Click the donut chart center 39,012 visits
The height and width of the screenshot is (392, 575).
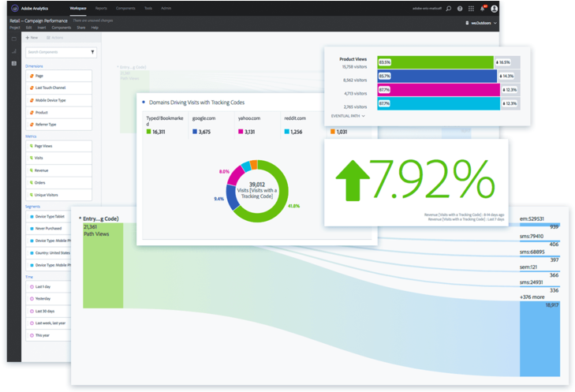256,190
